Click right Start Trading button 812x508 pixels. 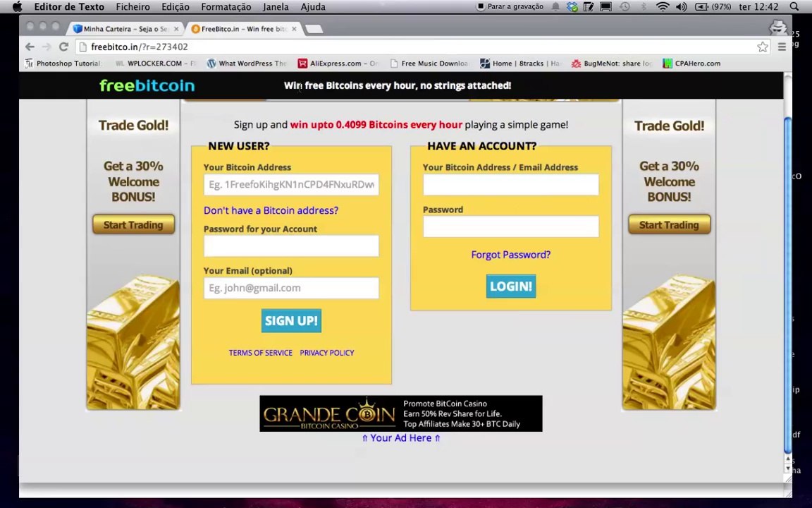tap(669, 225)
